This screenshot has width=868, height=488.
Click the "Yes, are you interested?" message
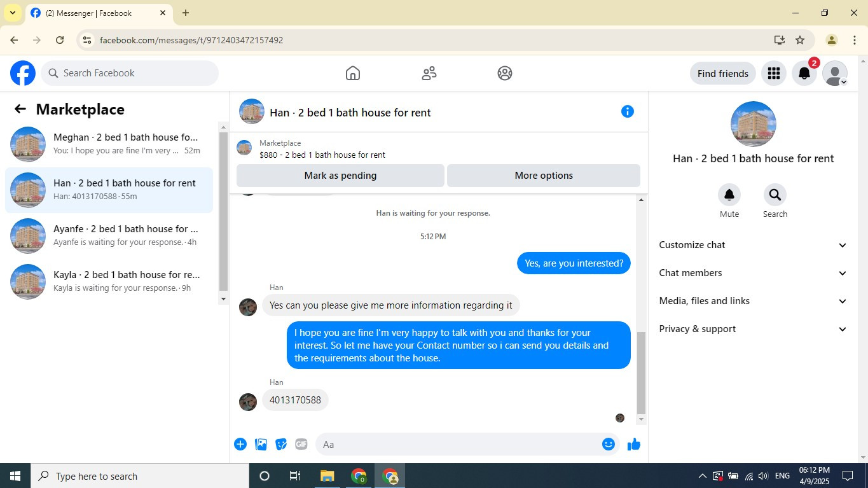(574, 263)
